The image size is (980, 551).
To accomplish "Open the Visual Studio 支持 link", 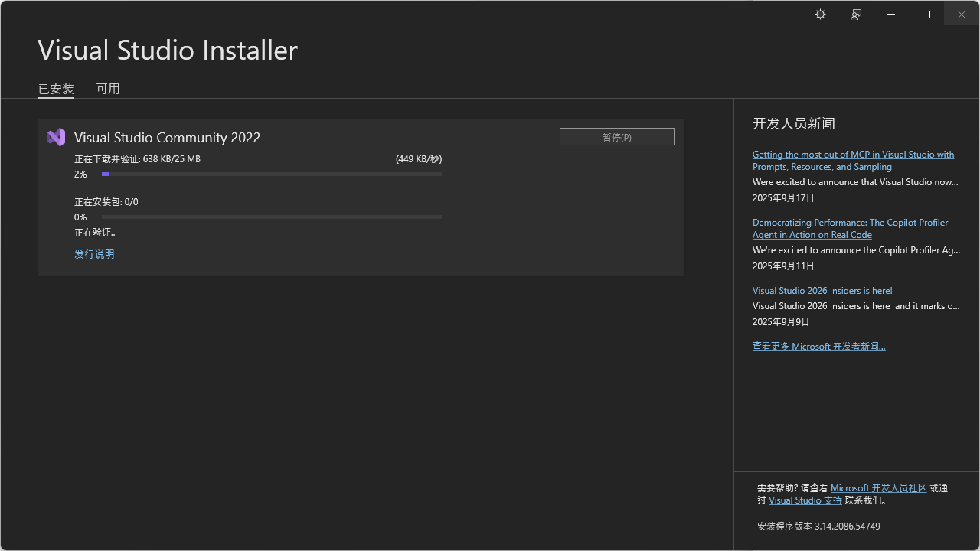I will pos(805,500).
